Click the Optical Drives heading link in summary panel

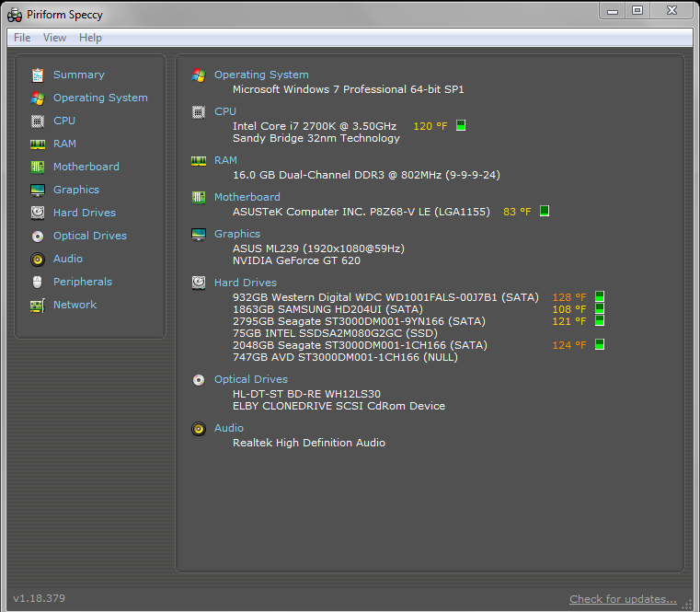[251, 379]
